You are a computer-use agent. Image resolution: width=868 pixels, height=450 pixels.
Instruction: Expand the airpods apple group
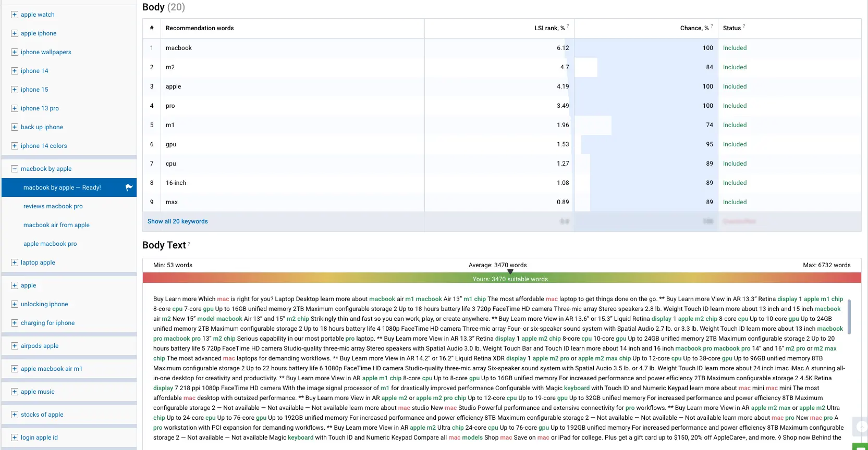pyautogui.click(x=15, y=346)
